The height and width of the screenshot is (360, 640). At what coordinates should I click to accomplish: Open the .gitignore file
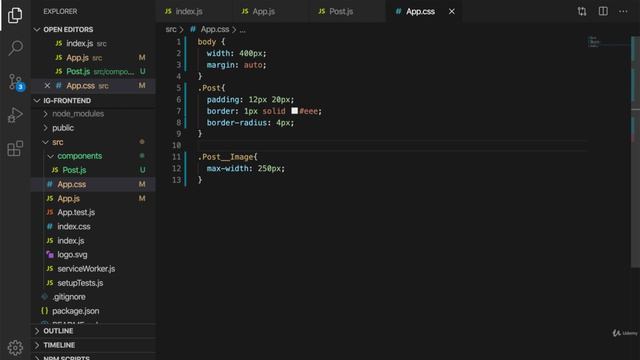[x=93, y=297]
